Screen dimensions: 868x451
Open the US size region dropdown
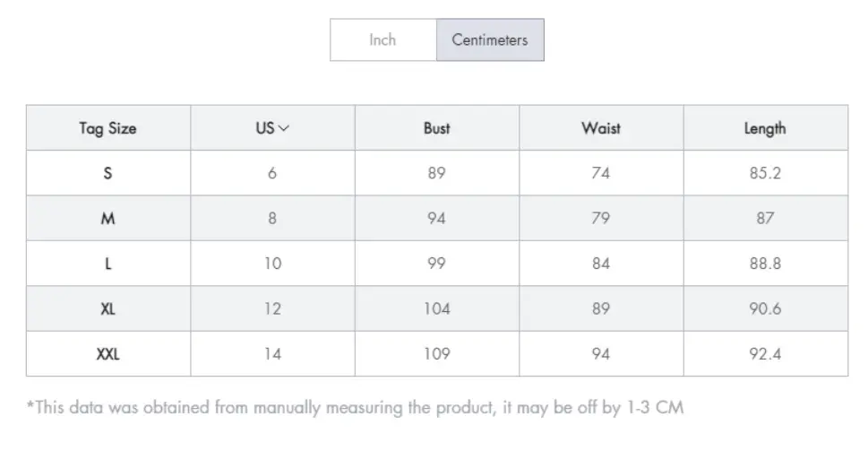(272, 128)
